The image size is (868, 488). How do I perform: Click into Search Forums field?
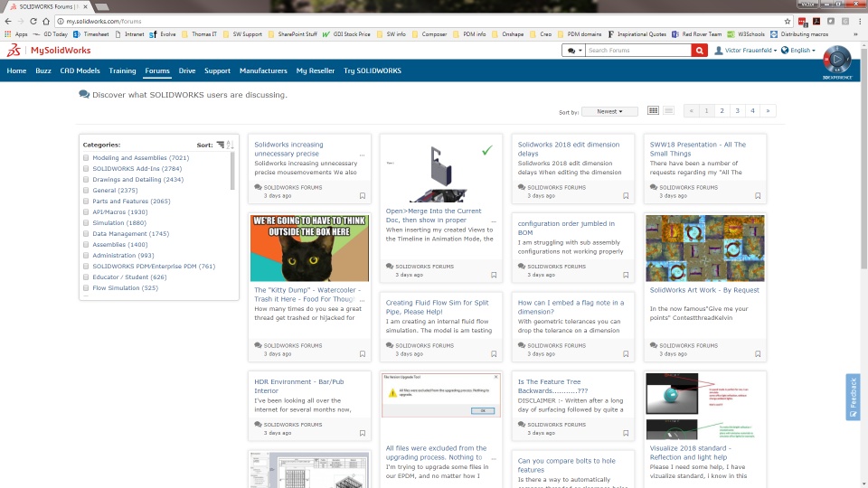(x=638, y=51)
